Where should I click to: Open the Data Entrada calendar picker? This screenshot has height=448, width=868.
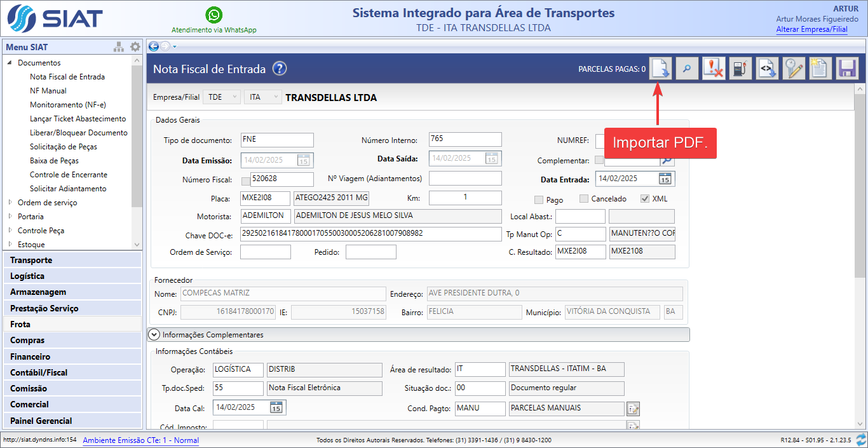665,179
